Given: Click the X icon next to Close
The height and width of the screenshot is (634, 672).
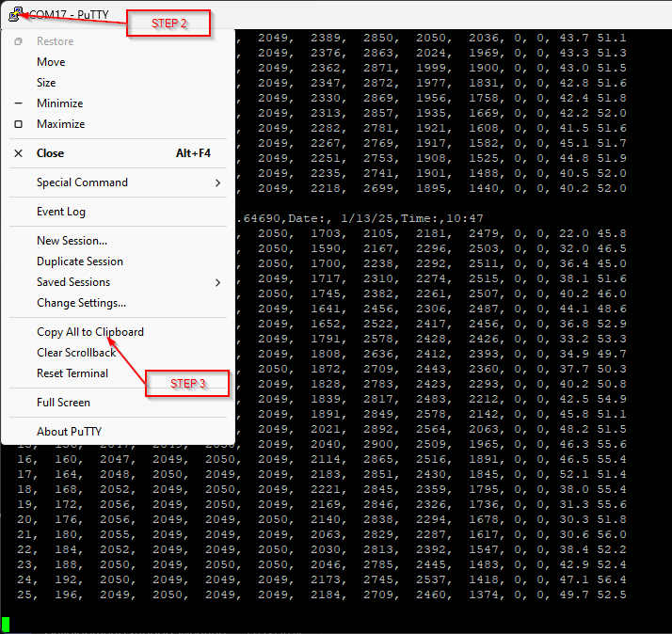Looking at the screenshot, I should tap(19, 153).
